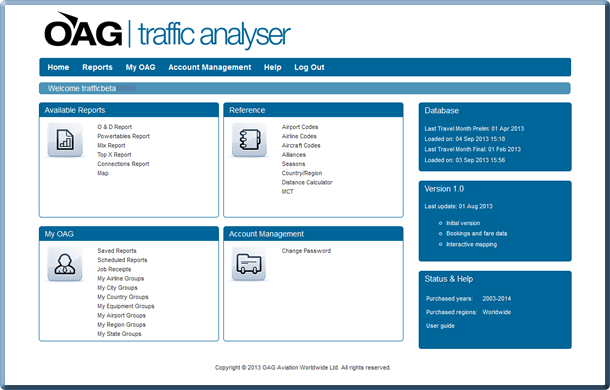Click Purchased regions value Worldwide
This screenshot has height=390, width=610.
[496, 312]
